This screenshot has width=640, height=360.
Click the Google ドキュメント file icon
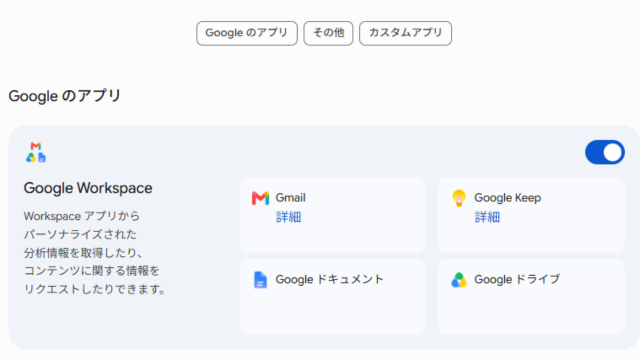coord(260,280)
